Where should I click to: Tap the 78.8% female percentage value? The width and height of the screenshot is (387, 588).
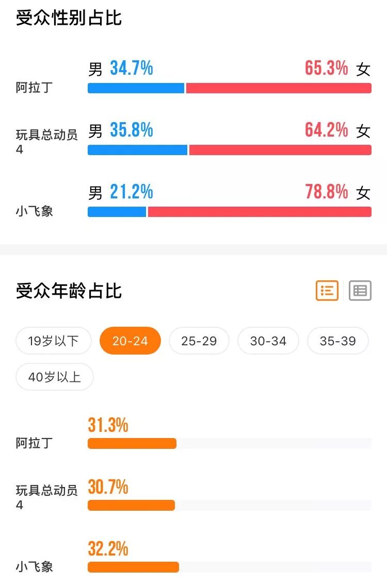[x=326, y=192]
